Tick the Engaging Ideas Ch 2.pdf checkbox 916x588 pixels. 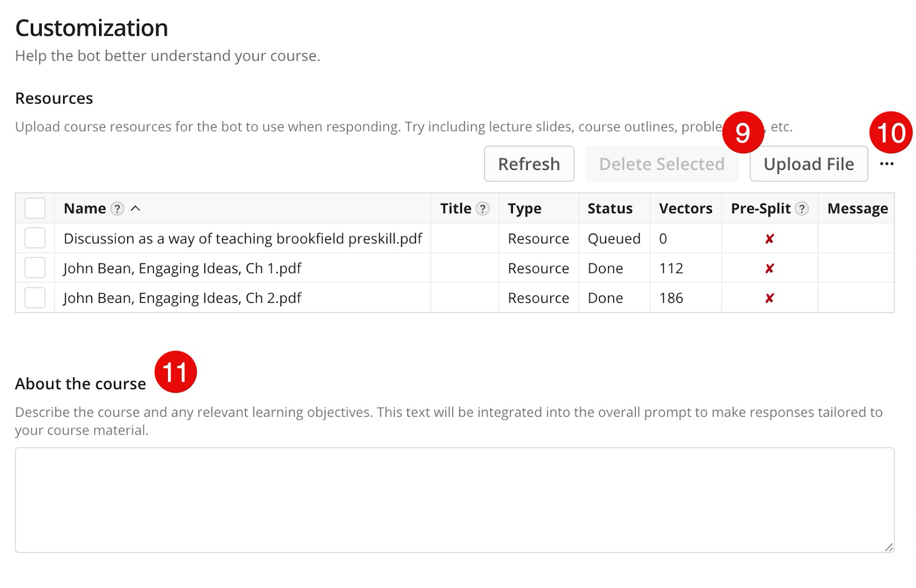coord(35,298)
